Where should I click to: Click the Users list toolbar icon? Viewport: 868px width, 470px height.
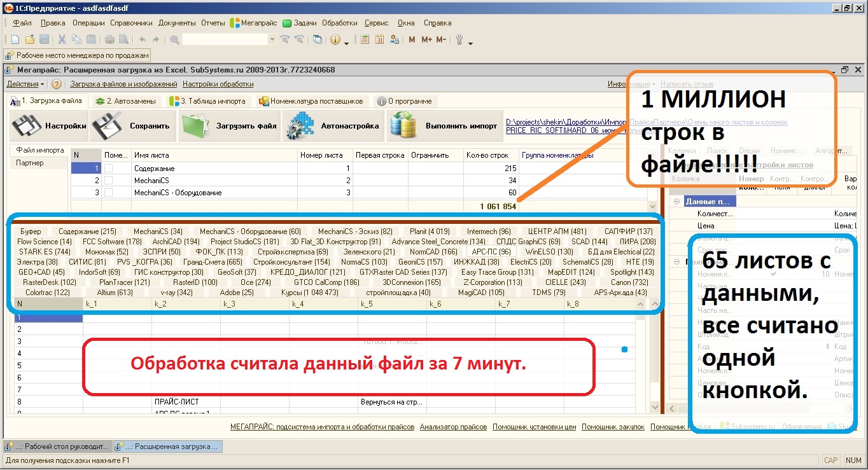[x=394, y=39]
